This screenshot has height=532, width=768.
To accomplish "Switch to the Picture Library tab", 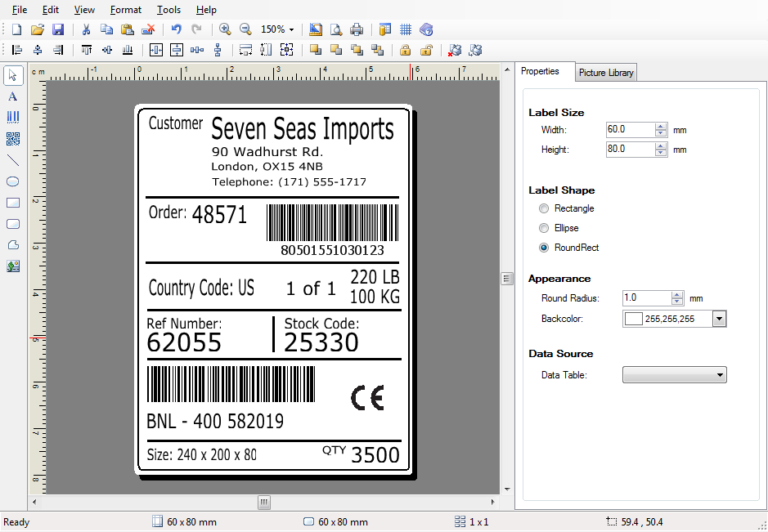I will pos(606,73).
